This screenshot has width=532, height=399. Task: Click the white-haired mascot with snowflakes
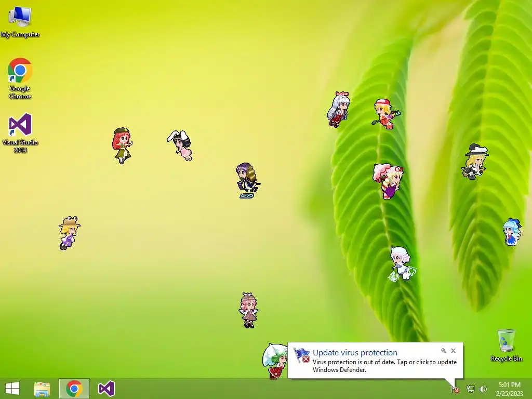[x=402, y=264]
